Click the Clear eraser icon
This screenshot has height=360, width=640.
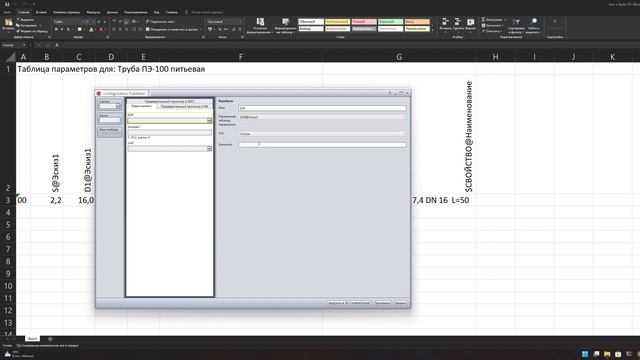(483, 31)
